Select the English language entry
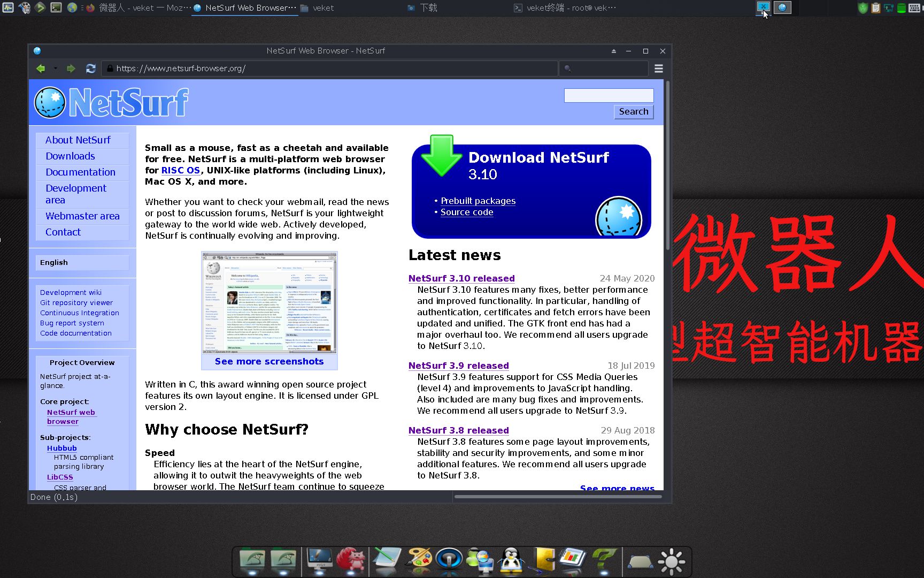The width and height of the screenshot is (924, 578). (82, 263)
